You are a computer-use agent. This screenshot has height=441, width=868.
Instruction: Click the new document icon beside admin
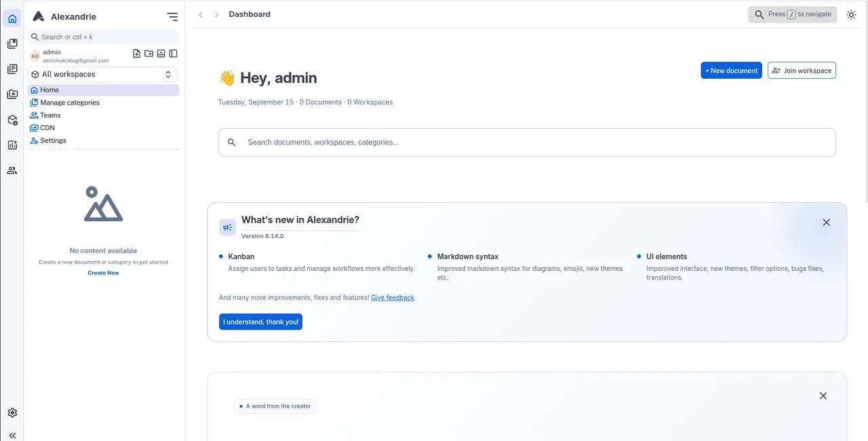[x=136, y=54]
